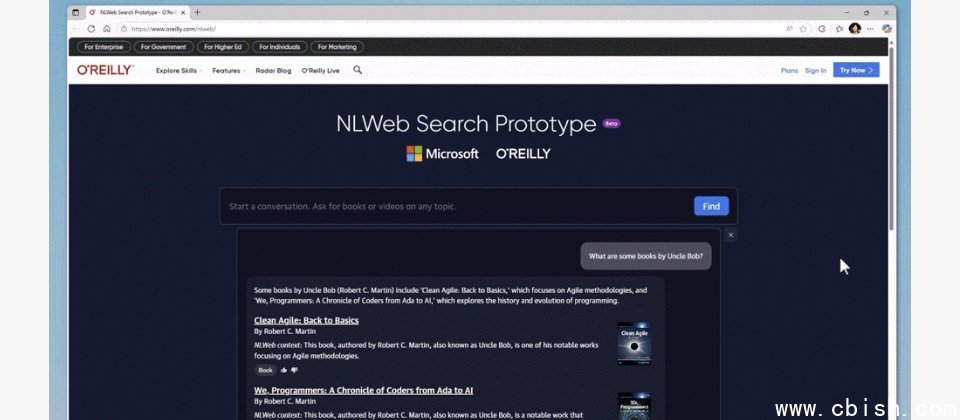Screen dimensions: 960x420
Task: Select the For Government pill
Action: click(x=163, y=47)
